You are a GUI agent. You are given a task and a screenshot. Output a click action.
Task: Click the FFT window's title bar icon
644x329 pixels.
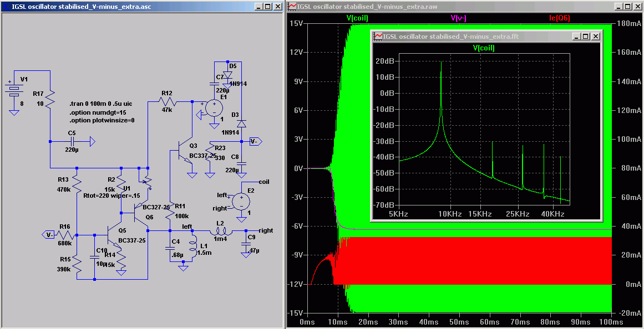click(379, 36)
